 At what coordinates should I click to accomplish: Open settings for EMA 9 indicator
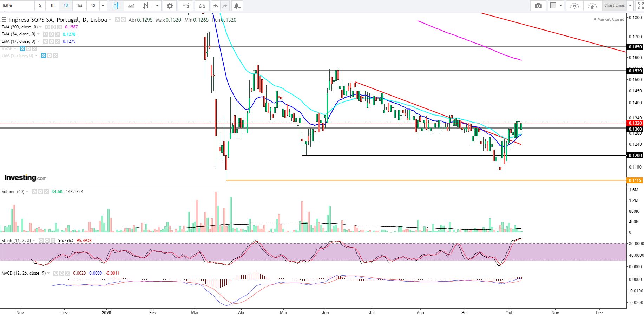pyautogui.click(x=50, y=55)
